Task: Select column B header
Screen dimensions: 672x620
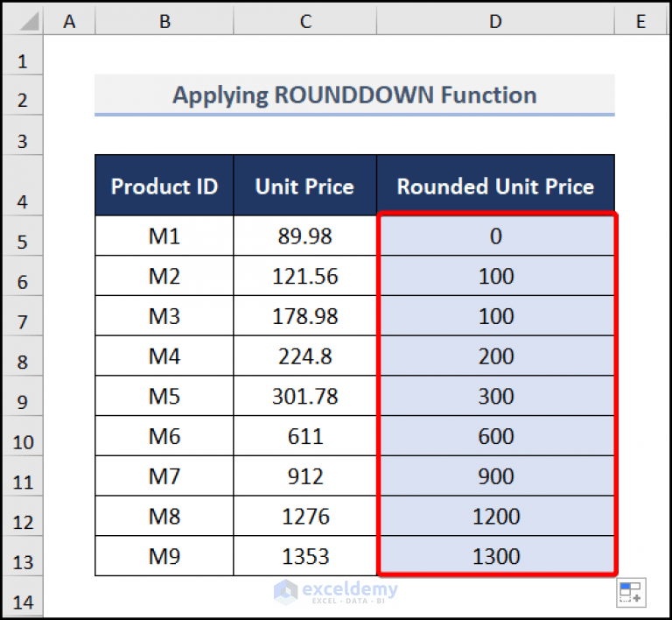Action: 164,21
